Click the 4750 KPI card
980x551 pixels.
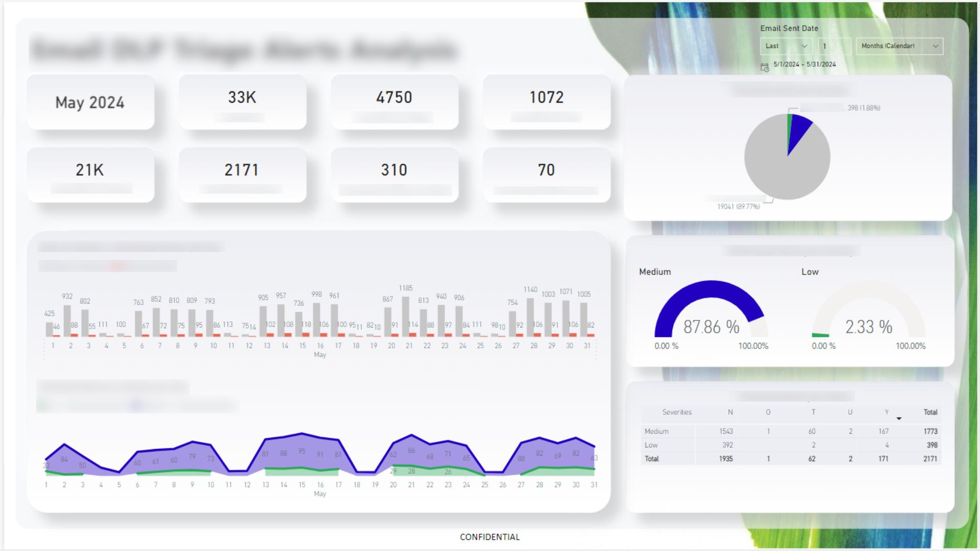pyautogui.click(x=395, y=102)
